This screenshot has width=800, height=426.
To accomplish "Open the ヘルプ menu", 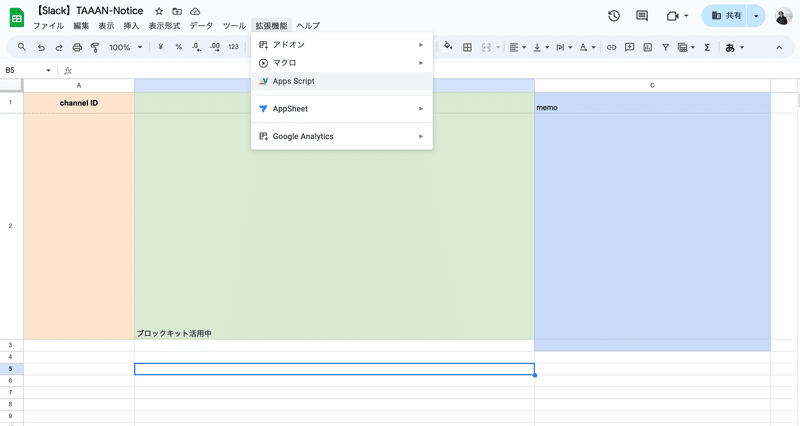I will click(308, 26).
